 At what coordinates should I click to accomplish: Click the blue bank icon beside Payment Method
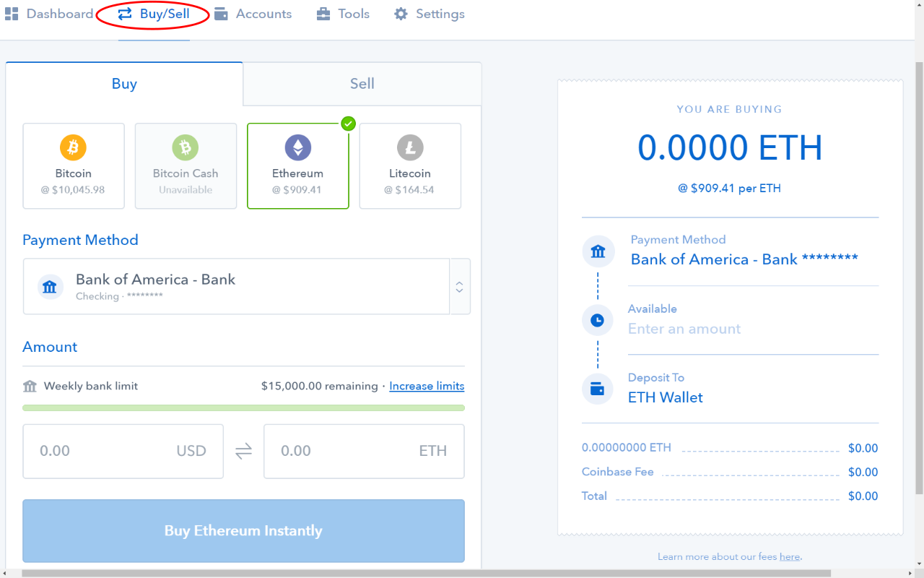pyautogui.click(x=50, y=286)
